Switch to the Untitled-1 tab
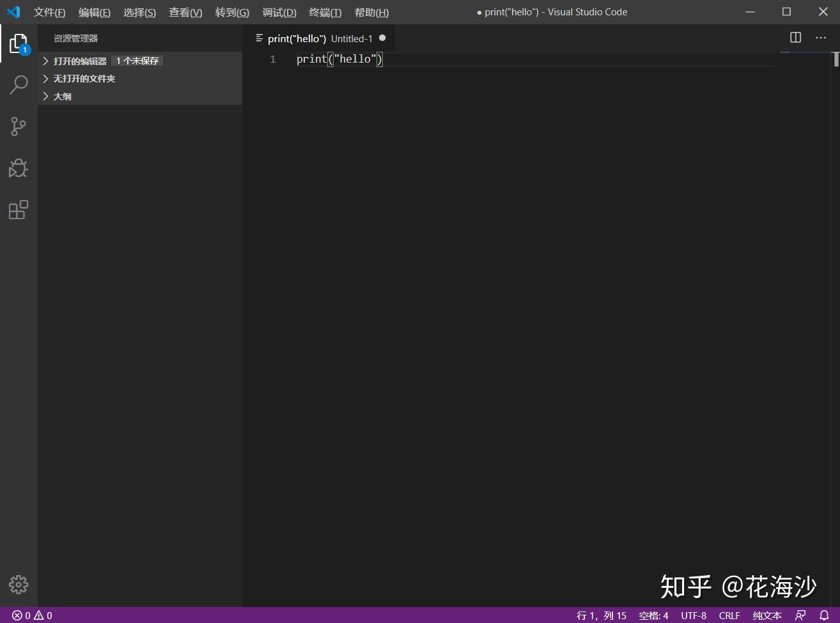Image resolution: width=840 pixels, height=623 pixels. (352, 38)
